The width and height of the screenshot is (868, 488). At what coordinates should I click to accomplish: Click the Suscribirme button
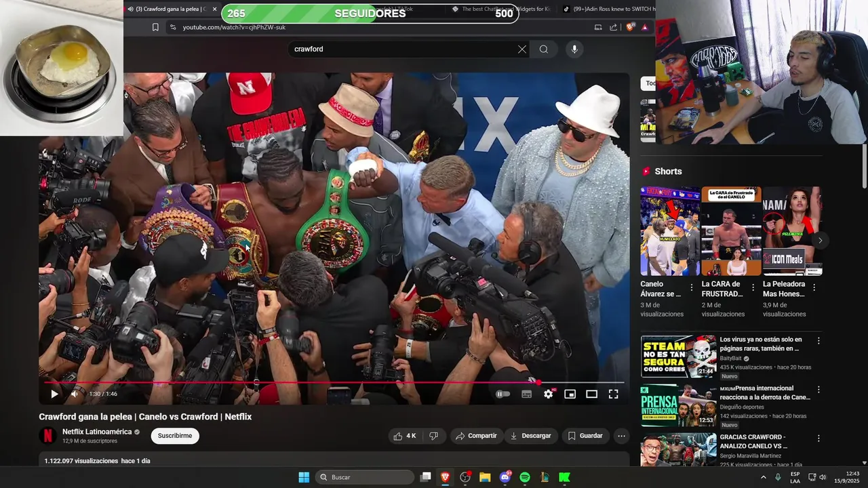point(175,436)
